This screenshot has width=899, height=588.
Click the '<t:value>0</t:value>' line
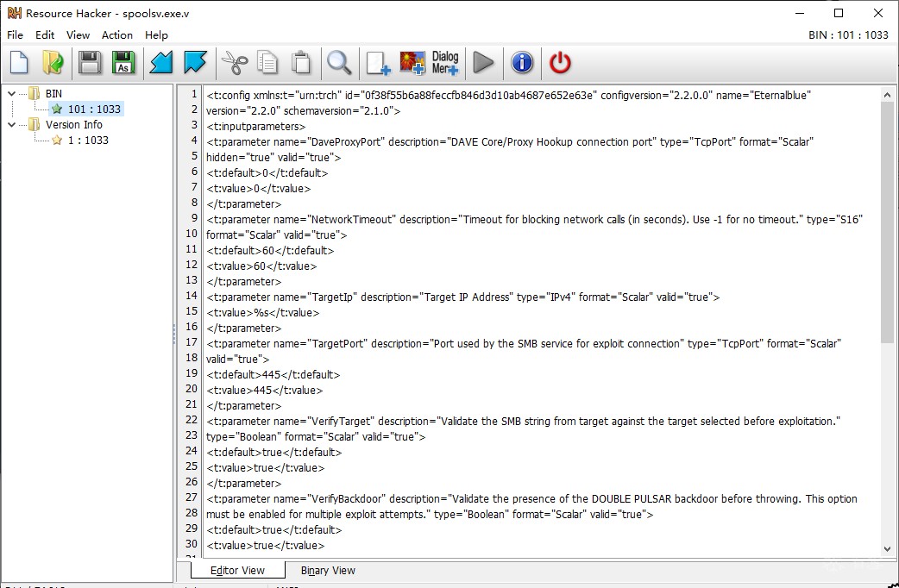pyautogui.click(x=259, y=188)
